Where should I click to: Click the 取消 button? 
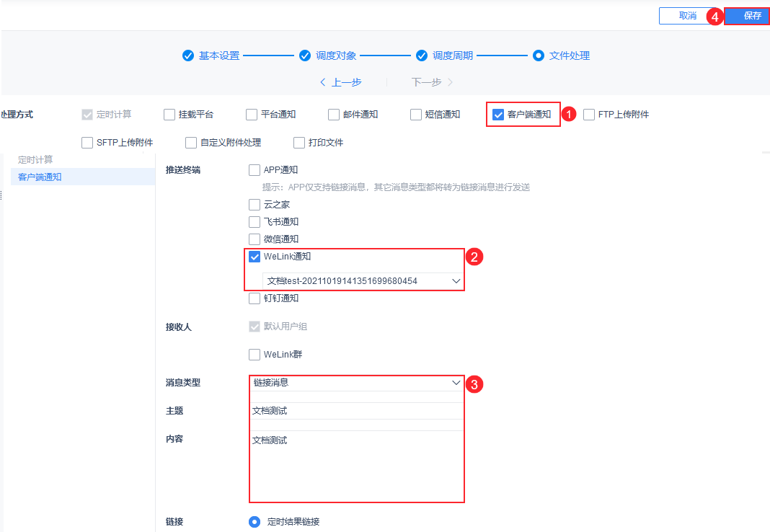687,16
